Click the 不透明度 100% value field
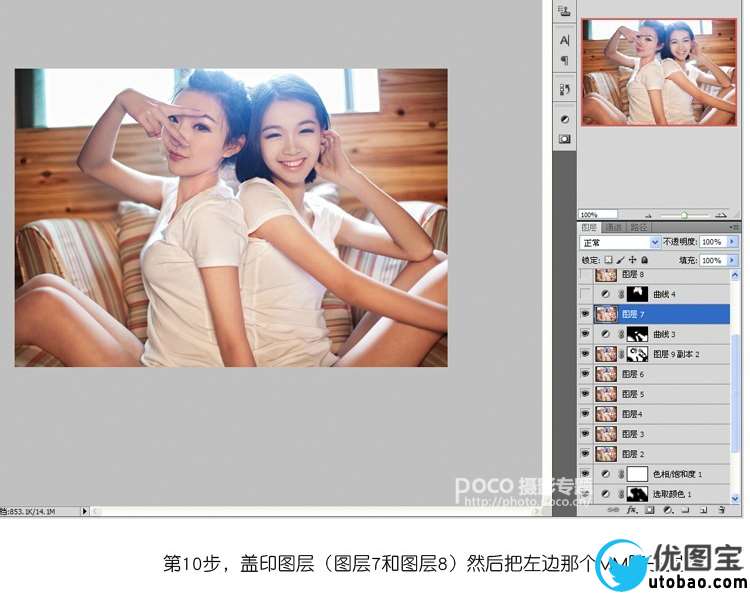 (712, 242)
